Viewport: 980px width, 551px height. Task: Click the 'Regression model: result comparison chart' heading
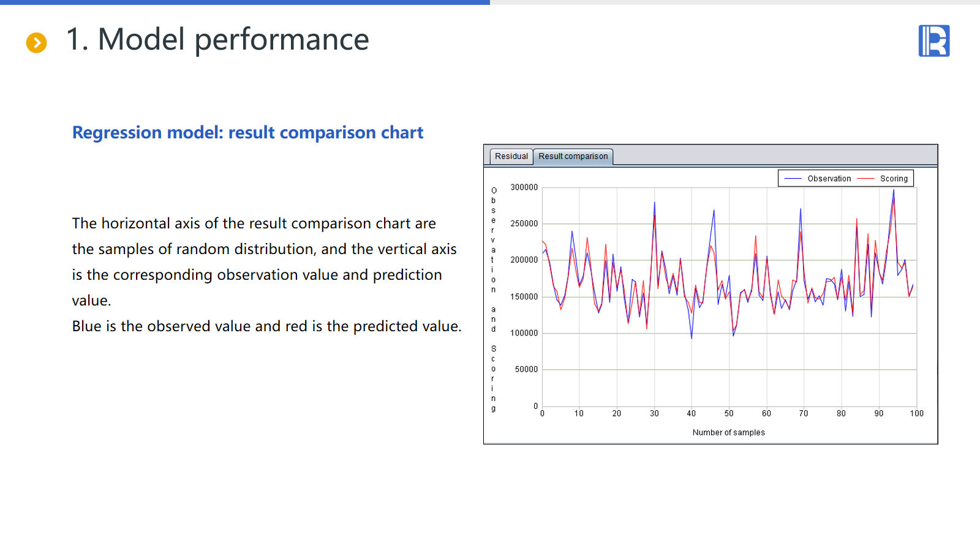(247, 132)
